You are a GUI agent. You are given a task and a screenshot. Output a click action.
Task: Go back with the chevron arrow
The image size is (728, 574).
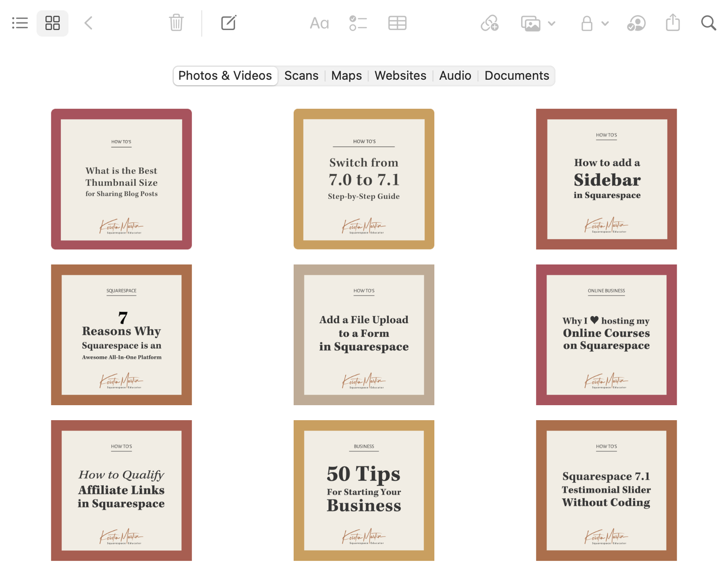[x=88, y=23]
